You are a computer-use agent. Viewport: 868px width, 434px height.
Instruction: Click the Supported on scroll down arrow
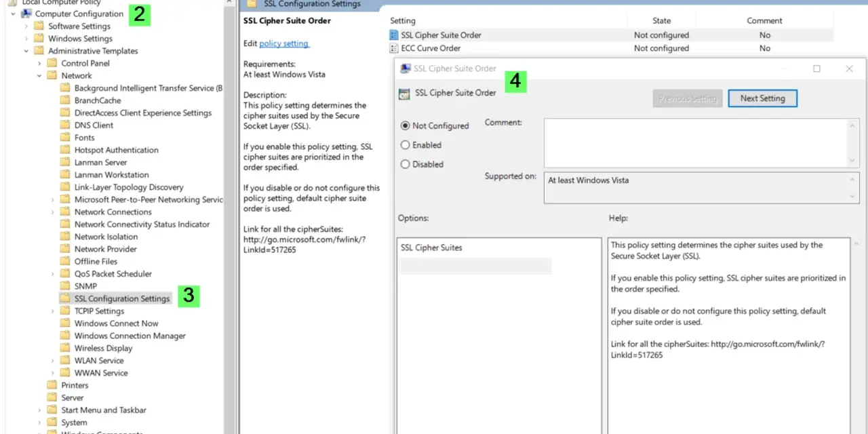pos(853,196)
